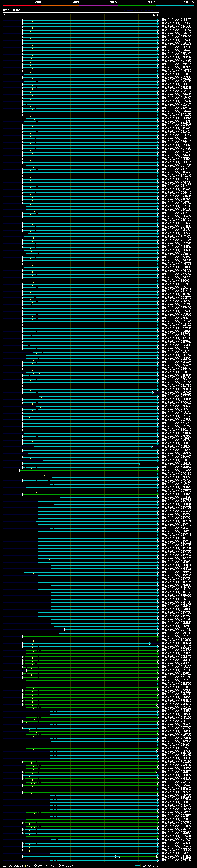Select hit label UniRef100_C6TLM4
Image resolution: width=197 pixels, height=868 pixels.
click(176, 122)
